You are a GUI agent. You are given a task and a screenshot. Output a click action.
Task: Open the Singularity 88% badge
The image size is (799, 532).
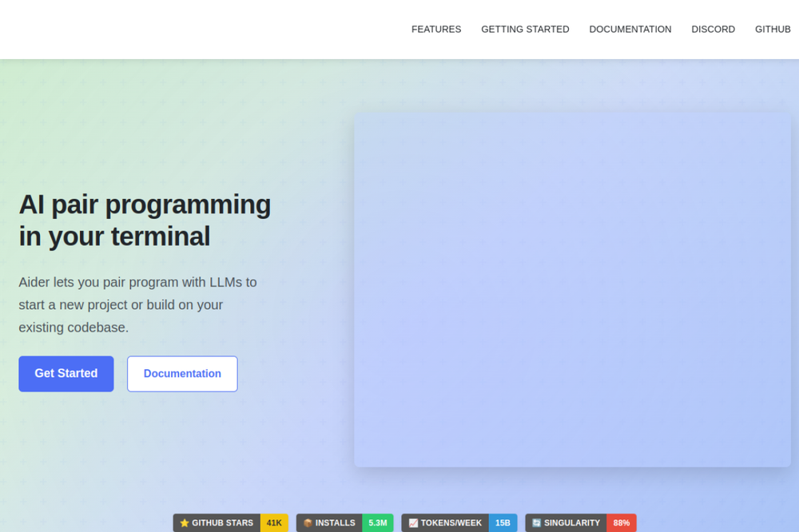tap(580, 523)
